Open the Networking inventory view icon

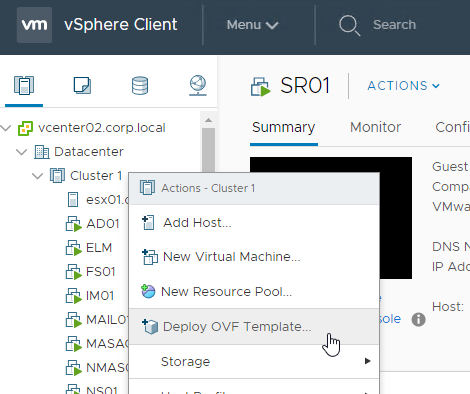coord(198,86)
